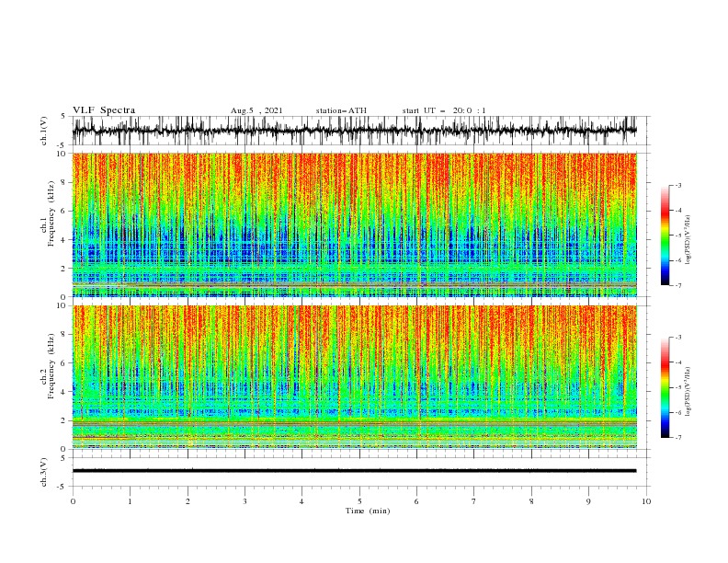Click the "5" tick on the time axis
Screen dimensions: 728x563
[x=359, y=501]
